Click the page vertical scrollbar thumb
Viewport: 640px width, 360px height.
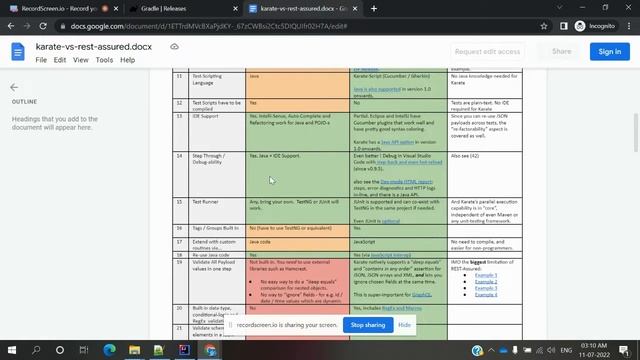point(636,133)
